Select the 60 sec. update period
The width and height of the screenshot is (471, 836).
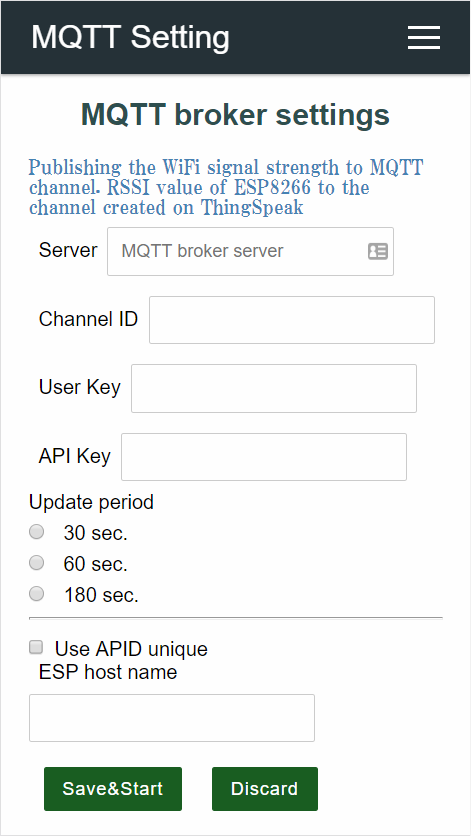(36, 562)
